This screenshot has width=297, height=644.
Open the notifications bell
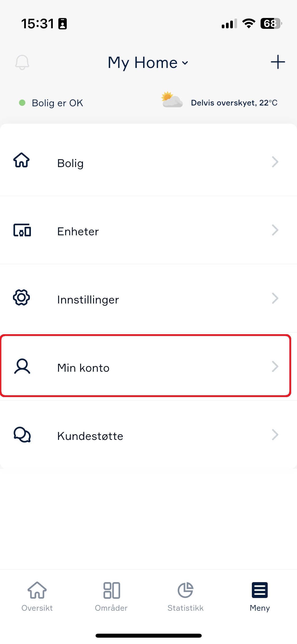pos(22,62)
